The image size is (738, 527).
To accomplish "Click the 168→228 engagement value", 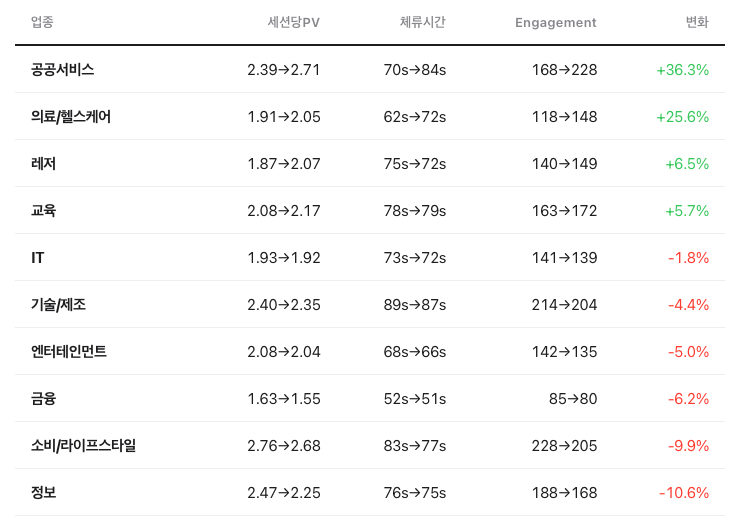I will (x=564, y=70).
